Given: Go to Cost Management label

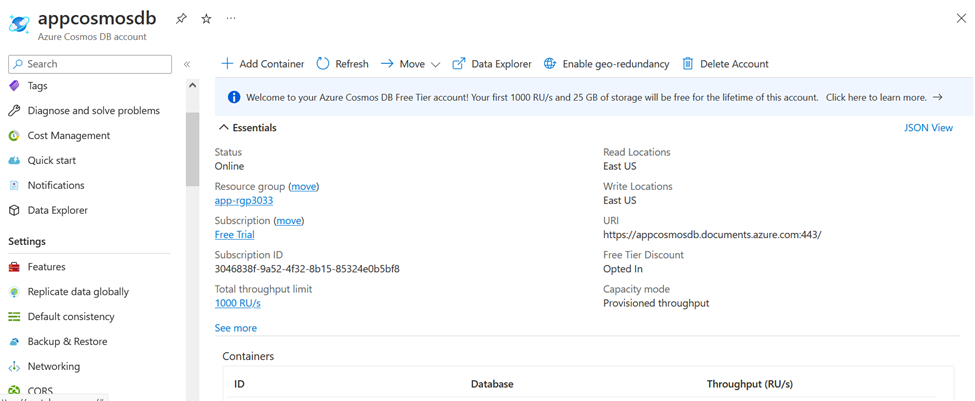Looking at the screenshot, I should point(69,136).
